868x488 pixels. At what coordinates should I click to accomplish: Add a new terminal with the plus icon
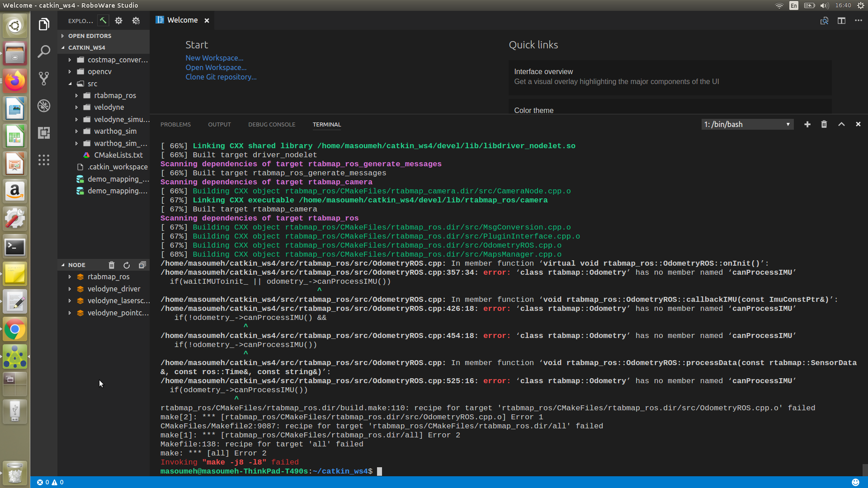807,124
